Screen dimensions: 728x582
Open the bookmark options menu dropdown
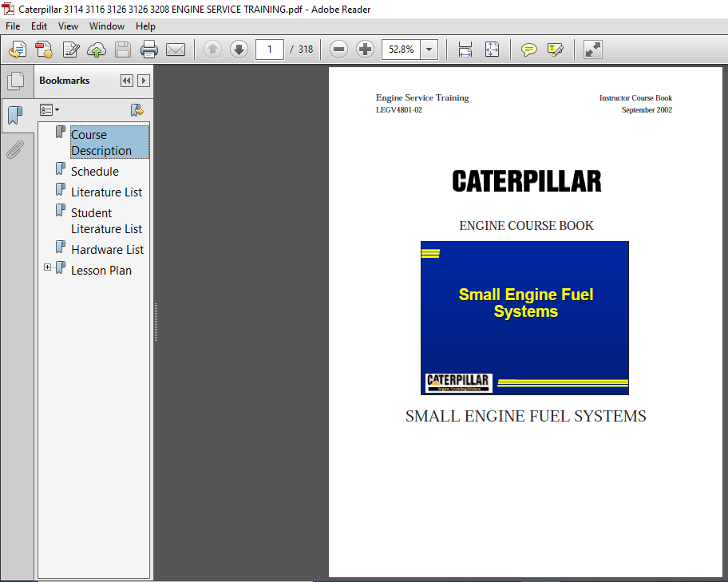[49, 110]
